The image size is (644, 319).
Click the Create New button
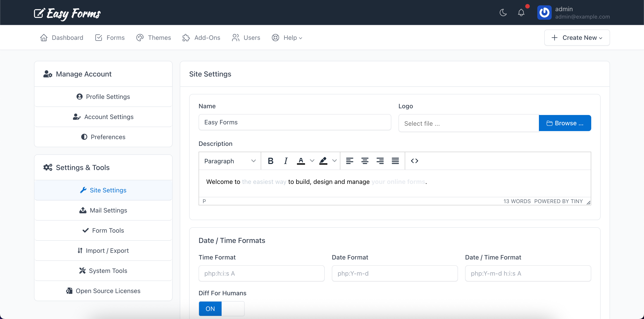tap(577, 38)
